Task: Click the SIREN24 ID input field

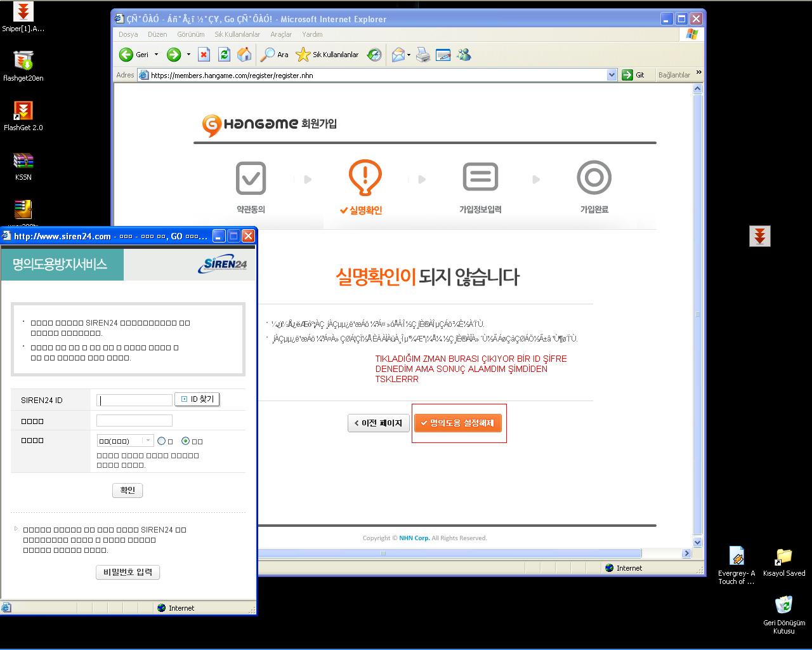Action: [134, 401]
